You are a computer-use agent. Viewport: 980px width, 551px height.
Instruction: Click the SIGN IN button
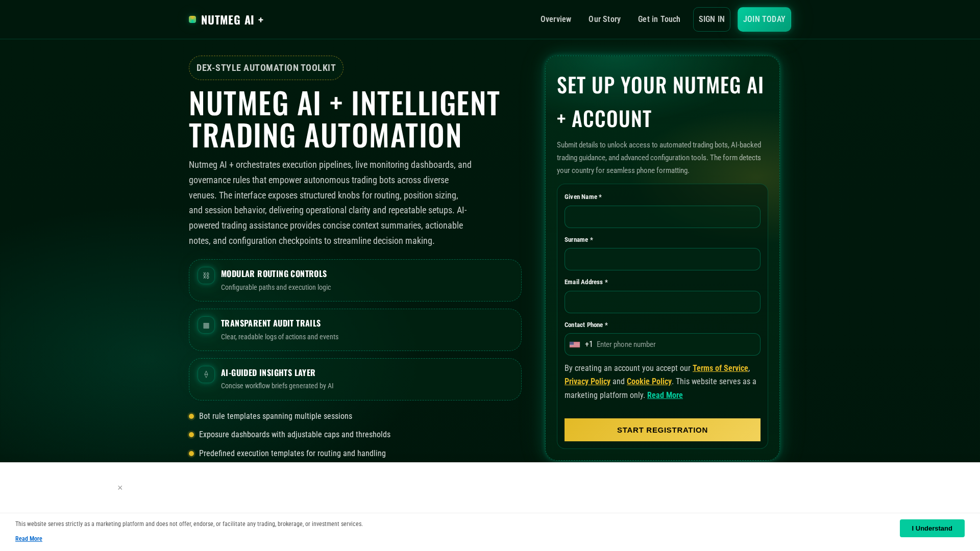(712, 19)
